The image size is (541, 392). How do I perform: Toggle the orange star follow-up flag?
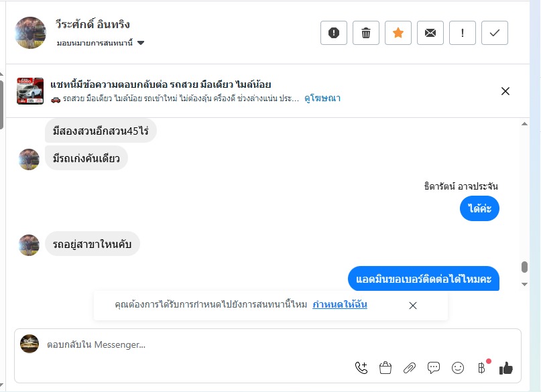coord(398,33)
